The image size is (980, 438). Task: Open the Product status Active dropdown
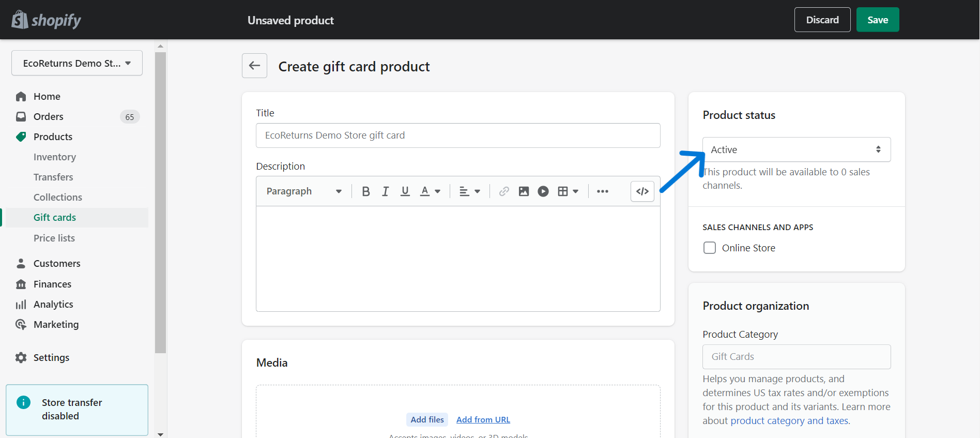tap(796, 149)
